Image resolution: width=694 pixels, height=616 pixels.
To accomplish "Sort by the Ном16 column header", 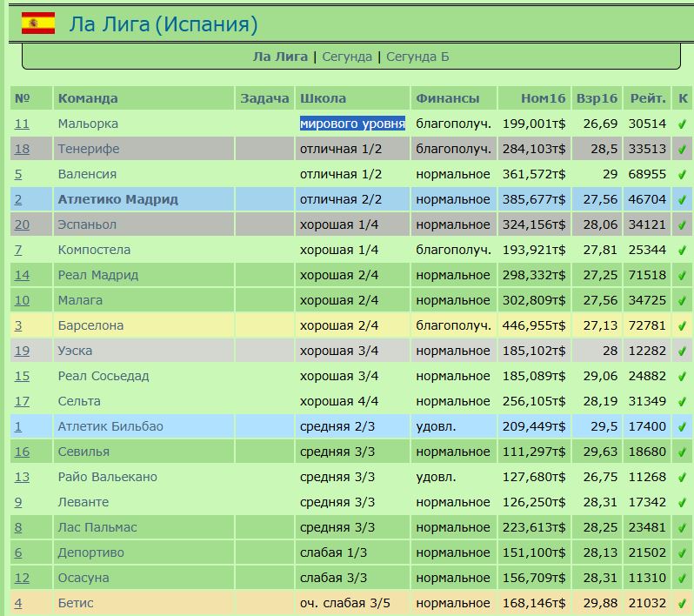I will (x=543, y=98).
